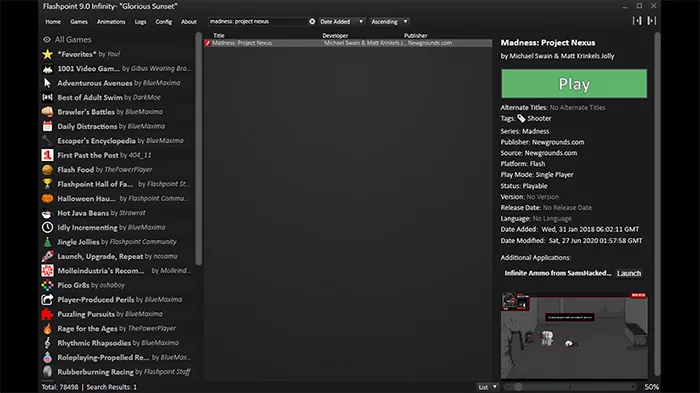This screenshot has width=700, height=393.
Task: Open the Ascending order dropdown
Action: click(390, 21)
